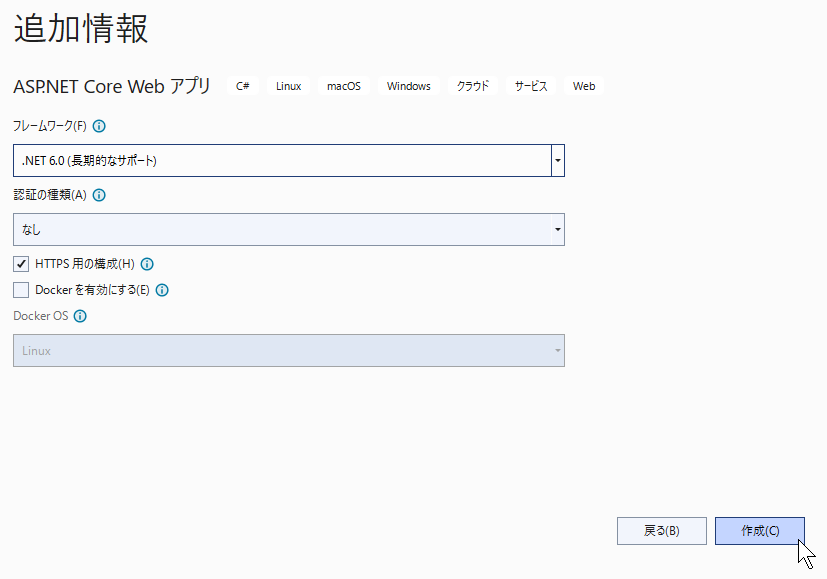This screenshot has height=579, width=827.
Task: Select the Web tag
Action: click(584, 86)
